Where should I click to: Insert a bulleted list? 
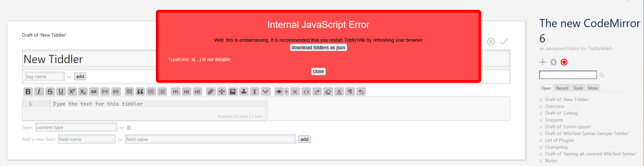pyautogui.click(x=151, y=92)
